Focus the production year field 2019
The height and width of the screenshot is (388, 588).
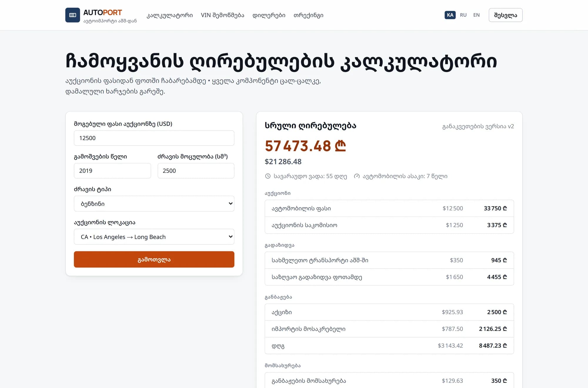[x=112, y=171]
